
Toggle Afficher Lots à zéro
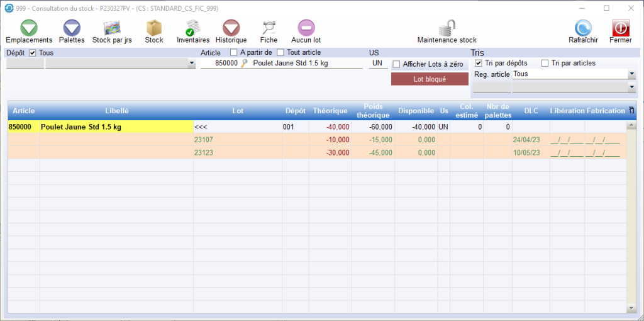(396, 64)
